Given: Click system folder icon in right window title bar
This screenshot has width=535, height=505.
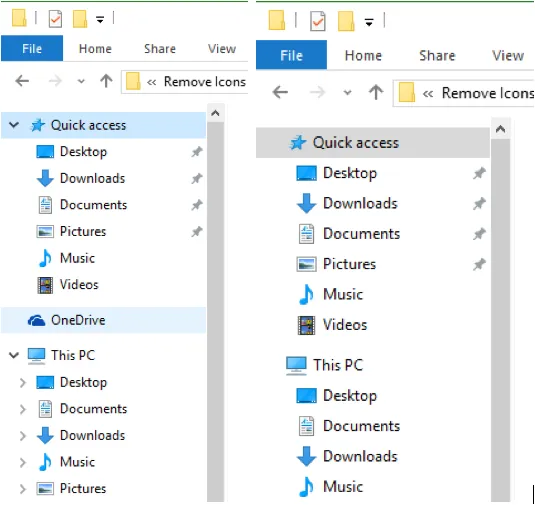Looking at the screenshot, I should pos(277,20).
